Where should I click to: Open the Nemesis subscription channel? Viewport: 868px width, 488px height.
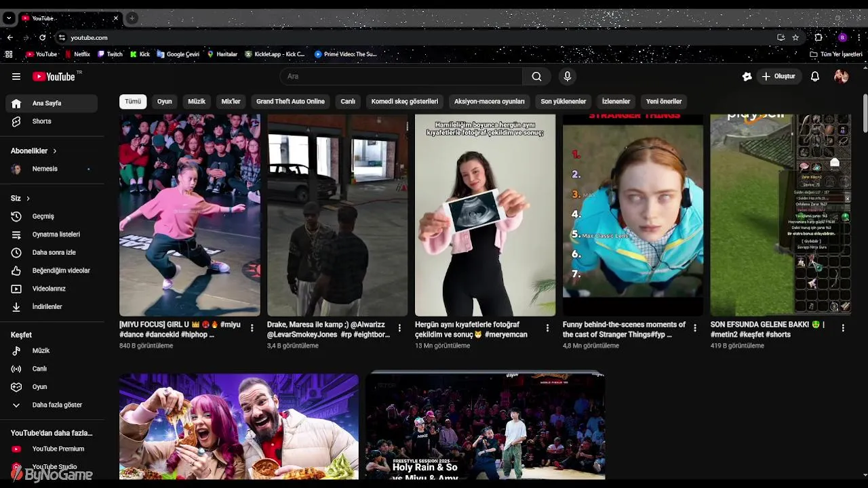click(52, 169)
